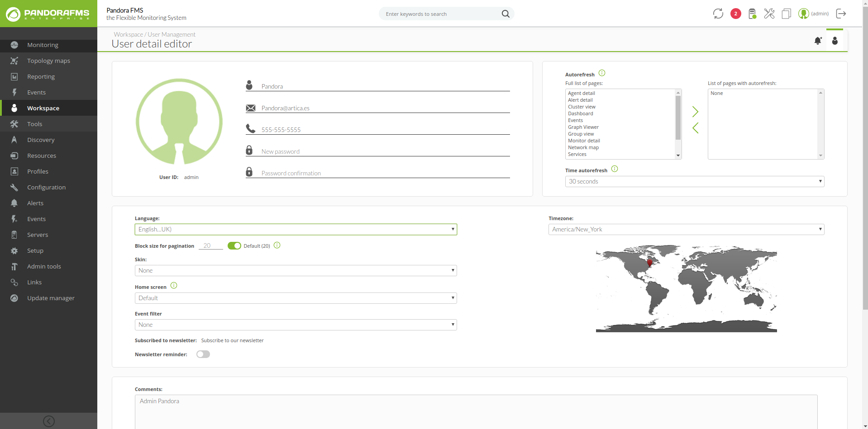This screenshot has width=868, height=429.
Task: Click the Comments text area
Action: (x=476, y=412)
